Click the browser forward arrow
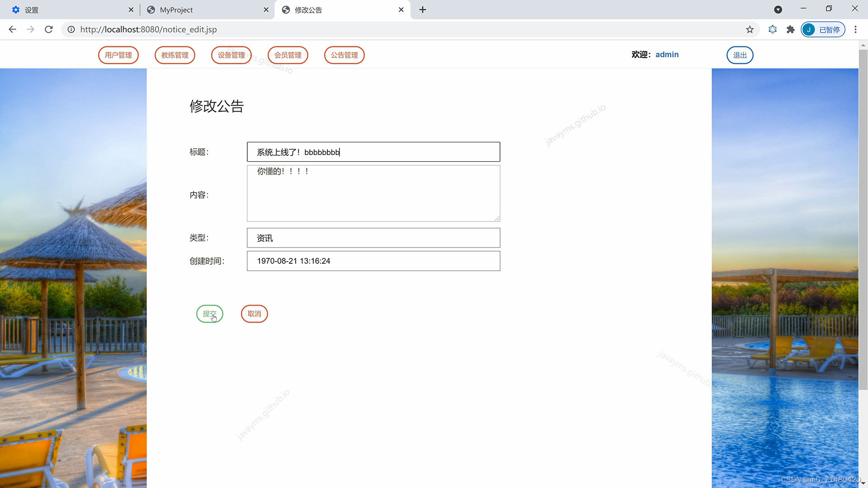 coord(30,29)
